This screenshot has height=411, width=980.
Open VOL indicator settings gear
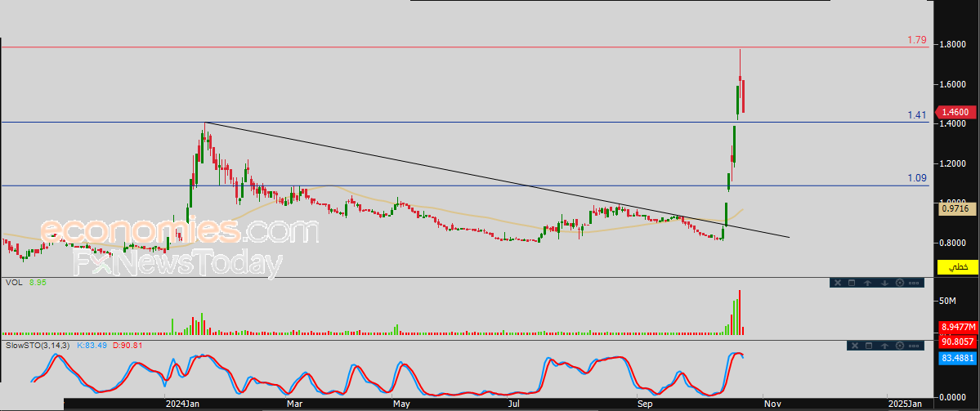[x=900, y=283]
